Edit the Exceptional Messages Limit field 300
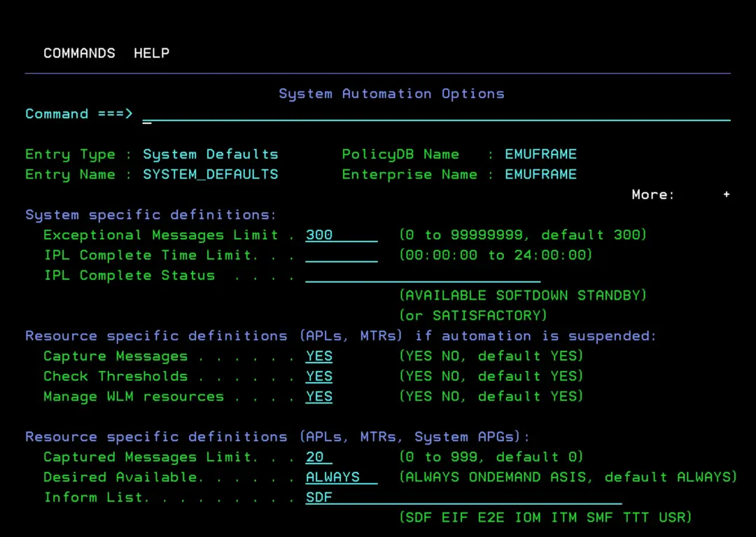The width and height of the screenshot is (756, 537). [342, 235]
